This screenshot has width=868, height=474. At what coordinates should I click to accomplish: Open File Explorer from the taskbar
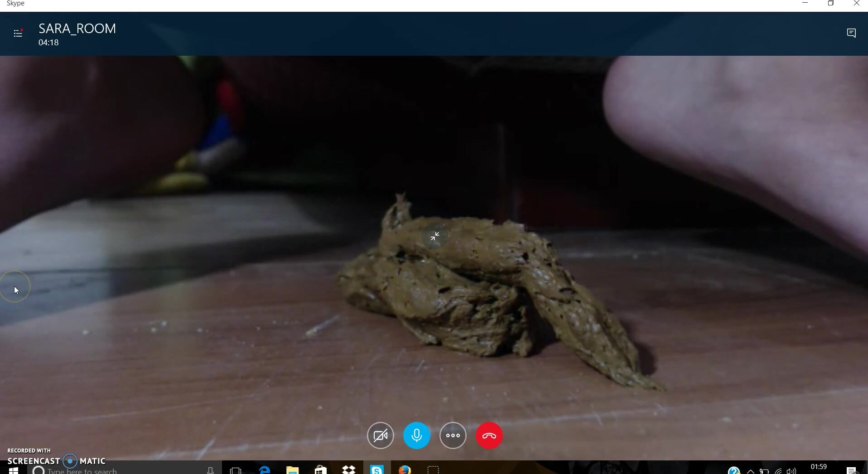click(x=293, y=470)
